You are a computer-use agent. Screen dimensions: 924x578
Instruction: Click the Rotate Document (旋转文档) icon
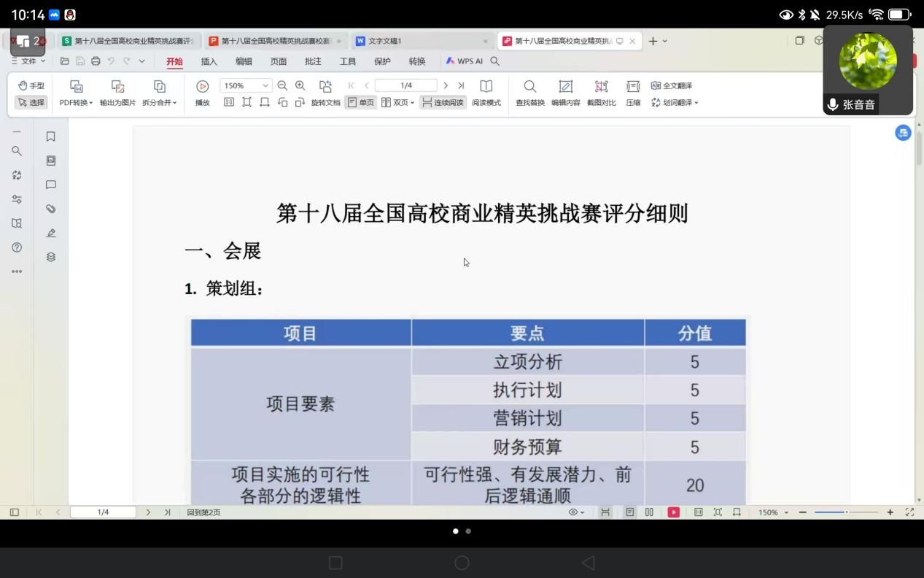(x=325, y=87)
